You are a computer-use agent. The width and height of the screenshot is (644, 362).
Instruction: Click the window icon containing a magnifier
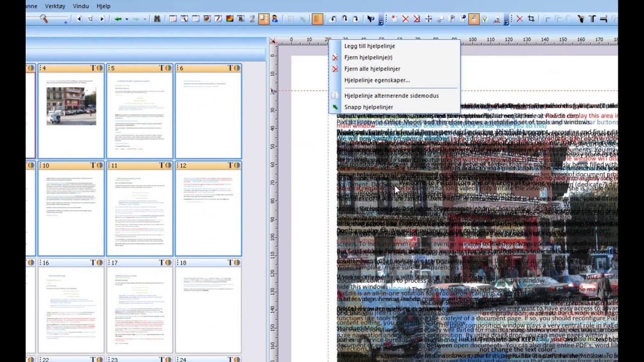point(184,19)
